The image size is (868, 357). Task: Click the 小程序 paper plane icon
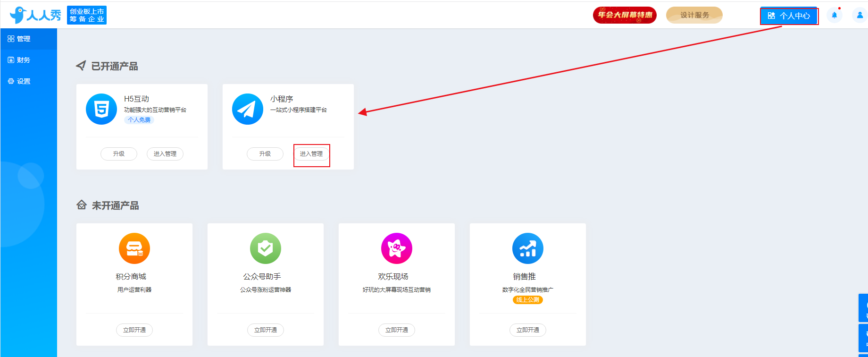tap(248, 109)
